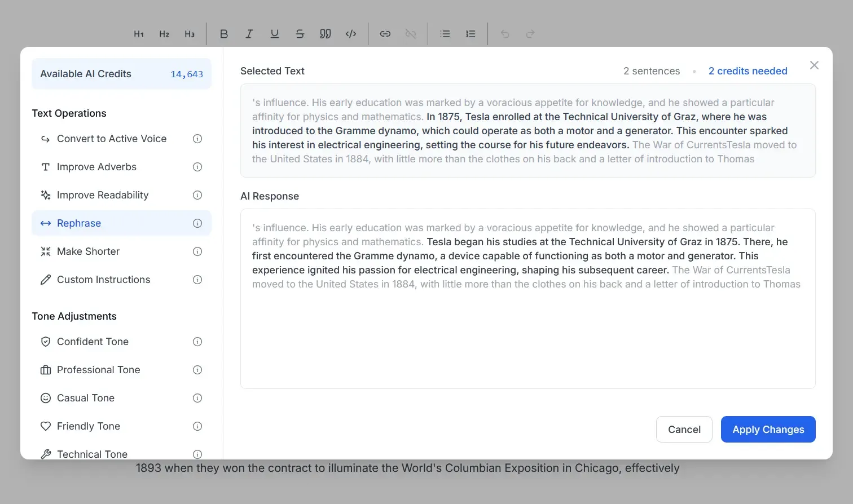
Task: Create a bulleted list
Action: point(445,34)
